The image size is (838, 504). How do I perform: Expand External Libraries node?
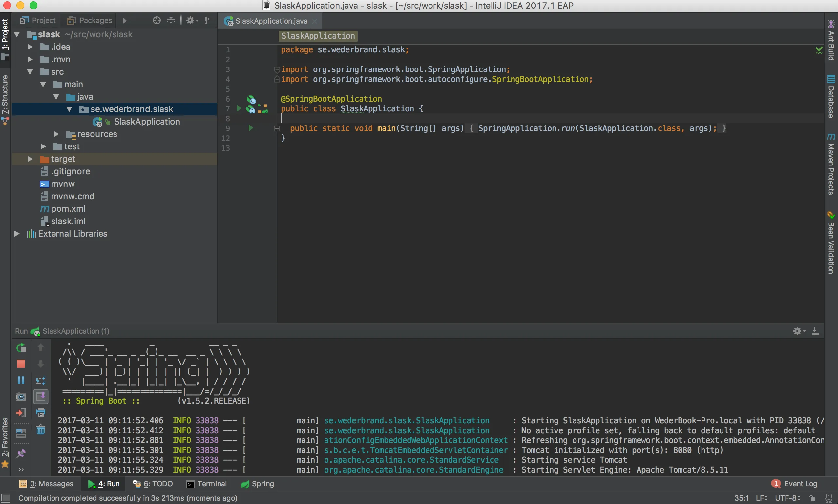point(17,234)
